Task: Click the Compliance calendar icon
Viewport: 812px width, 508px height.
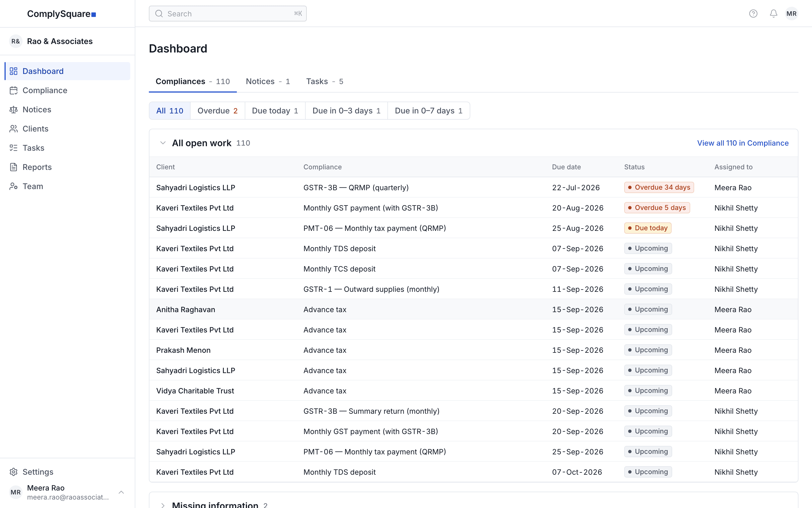Action: pyautogui.click(x=14, y=90)
